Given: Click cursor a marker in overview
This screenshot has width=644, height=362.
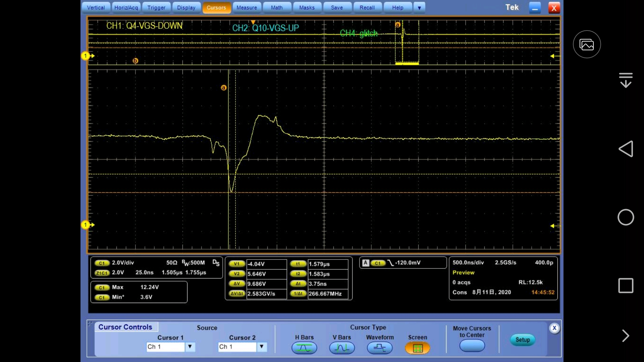Looking at the screenshot, I should 398,25.
